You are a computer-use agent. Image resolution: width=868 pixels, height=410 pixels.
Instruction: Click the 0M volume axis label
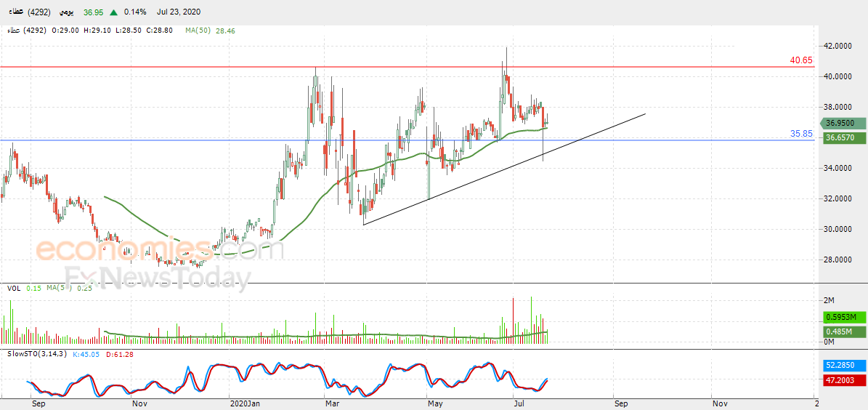[829, 342]
